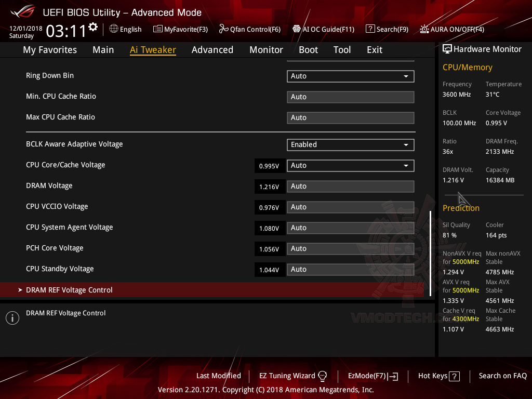The image size is (532, 399).
Task: Select the DRAM REF Voltage Control entry
Action: 69,290
